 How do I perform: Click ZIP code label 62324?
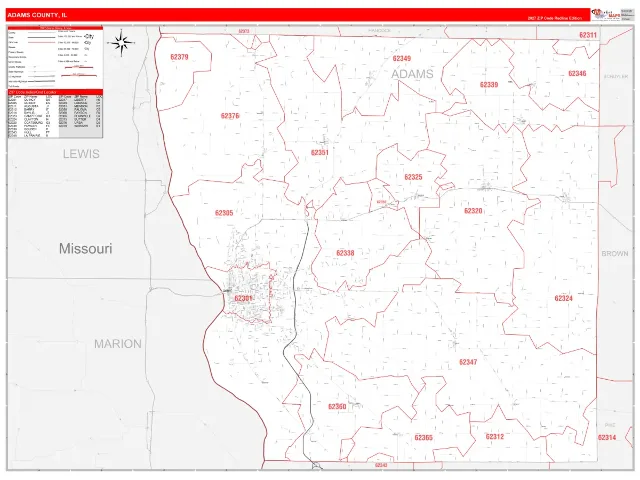tap(563, 298)
